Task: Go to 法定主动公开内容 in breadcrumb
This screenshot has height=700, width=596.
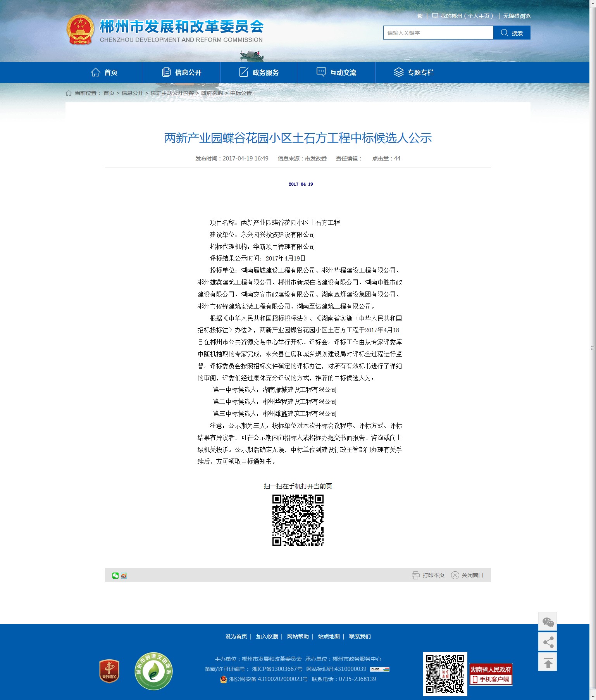Action: (172, 93)
